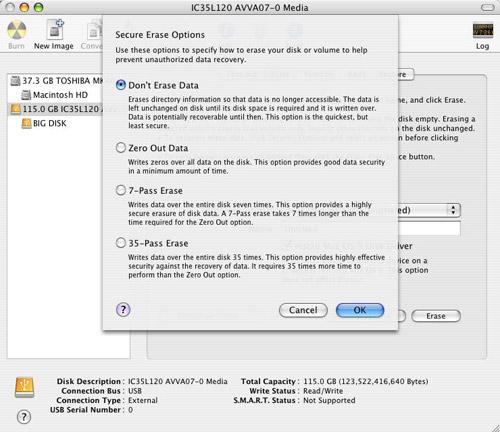The width and height of the screenshot is (500, 432).
Task: Choose 7-Pass Erase option
Action: (x=120, y=190)
